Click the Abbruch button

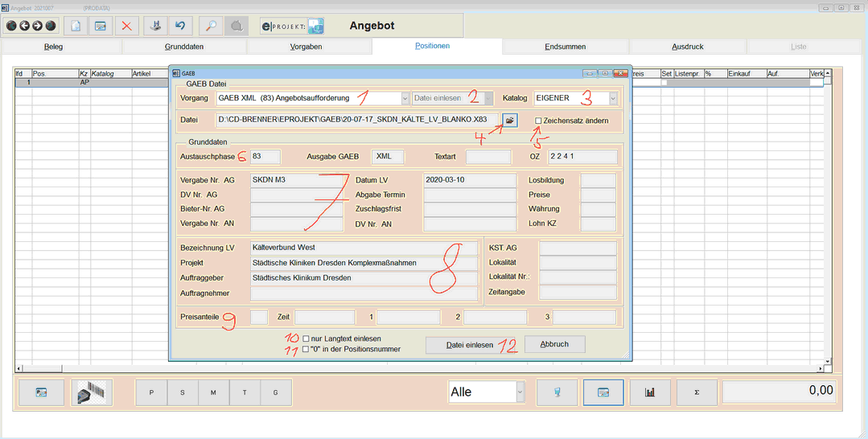[554, 344]
